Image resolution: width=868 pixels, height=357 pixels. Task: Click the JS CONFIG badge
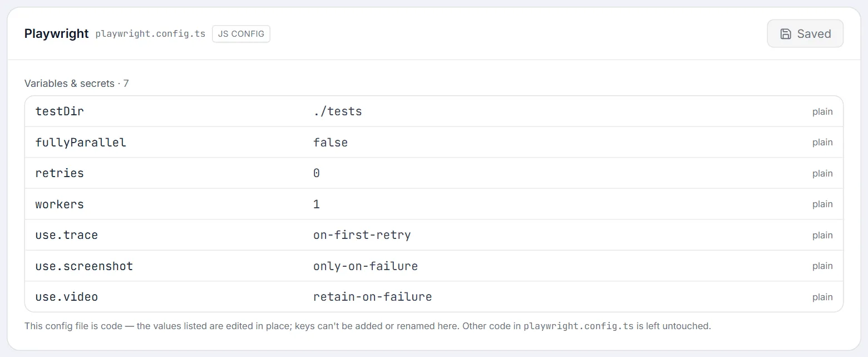click(241, 33)
